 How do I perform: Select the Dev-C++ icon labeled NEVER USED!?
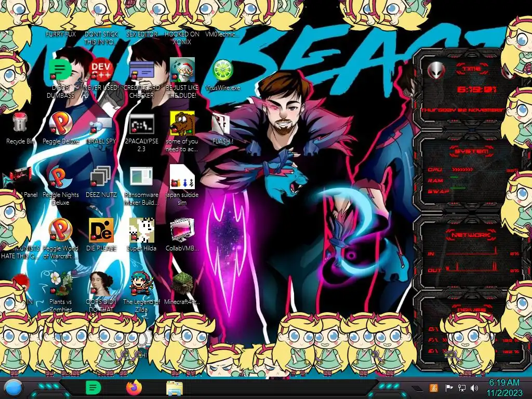(101, 70)
